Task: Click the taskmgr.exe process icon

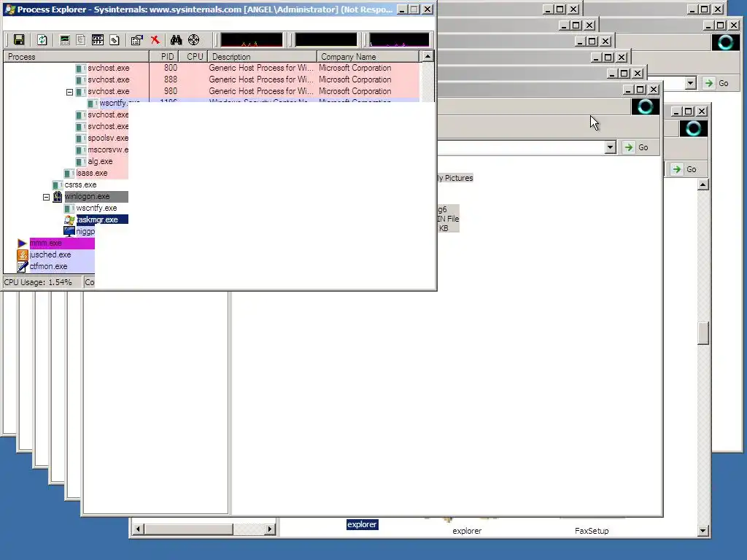Action: pos(69,219)
